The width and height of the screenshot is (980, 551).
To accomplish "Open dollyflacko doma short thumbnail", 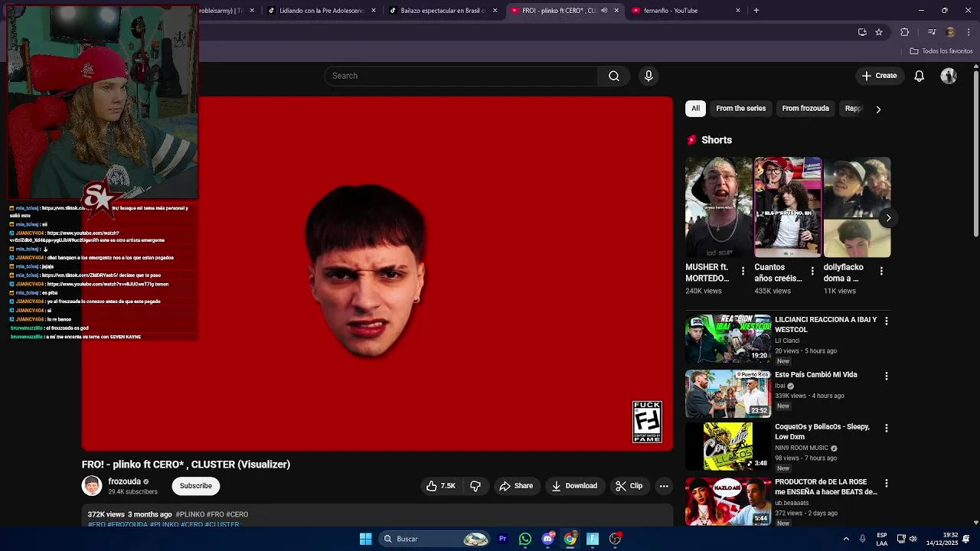I will coord(857,207).
